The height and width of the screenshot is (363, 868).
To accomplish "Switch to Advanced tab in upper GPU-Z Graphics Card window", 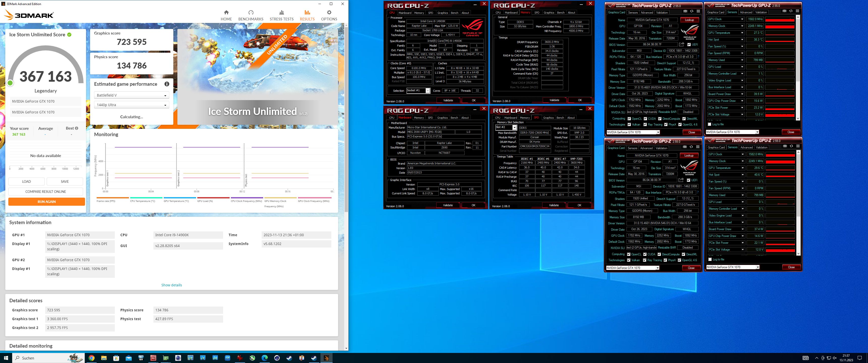I will pyautogui.click(x=647, y=12).
